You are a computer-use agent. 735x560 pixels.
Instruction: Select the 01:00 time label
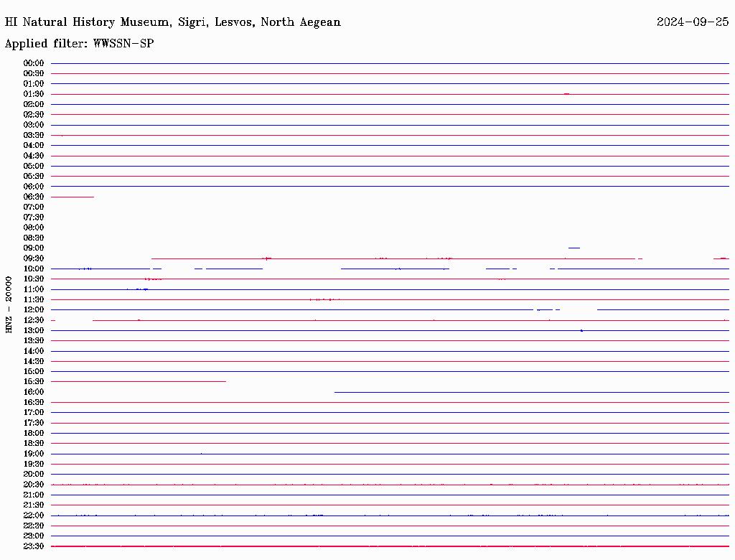click(34, 84)
